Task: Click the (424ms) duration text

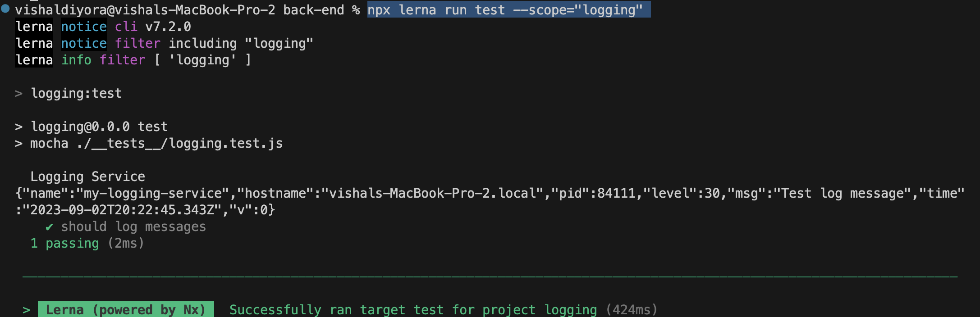Action: click(x=632, y=310)
